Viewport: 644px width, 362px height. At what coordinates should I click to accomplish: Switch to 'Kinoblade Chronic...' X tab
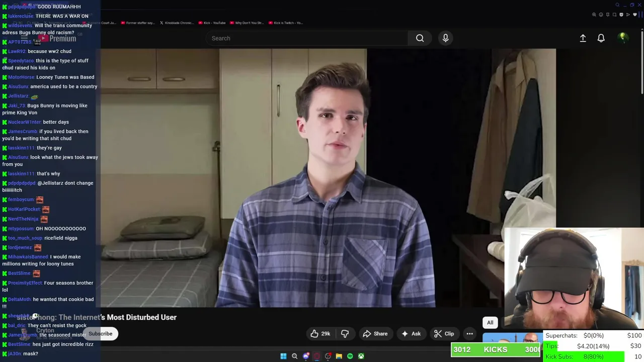(x=176, y=23)
